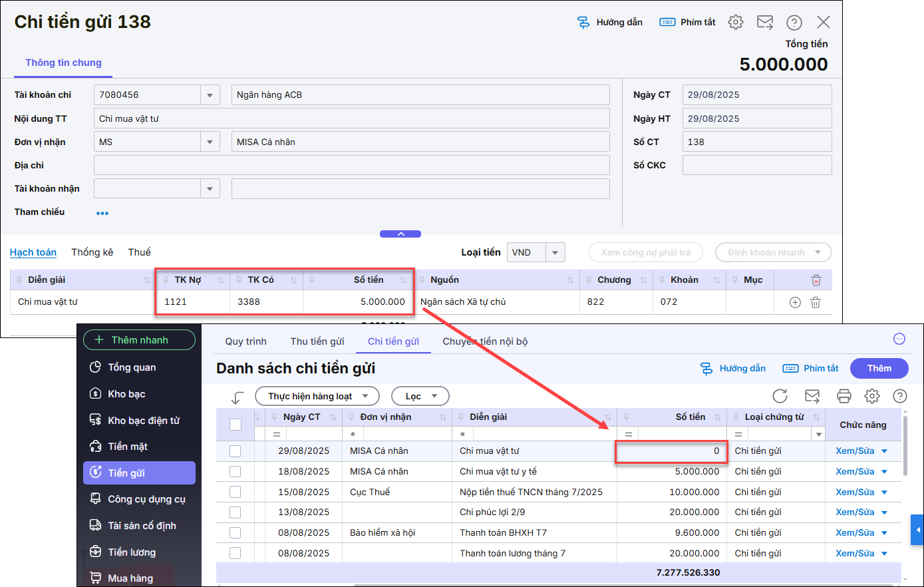Screen dimensions: 924x587
Task: Open the Loại tiền VND dropdown
Action: coord(555,253)
